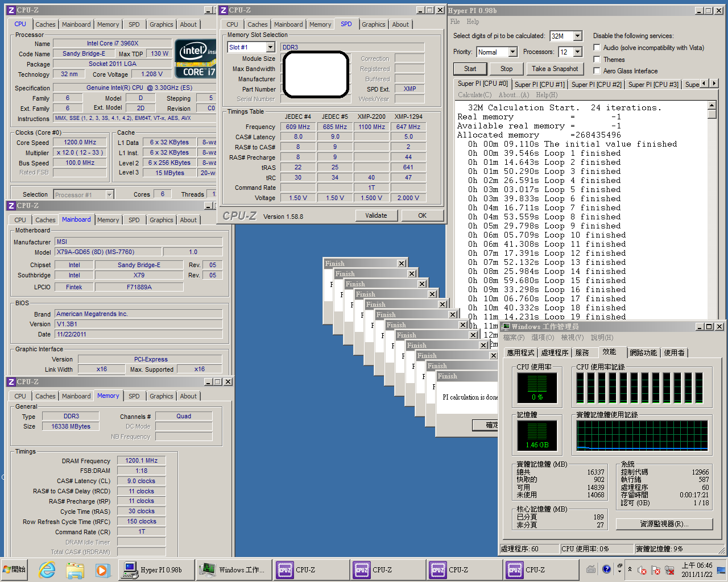
Task: Click the Model value X79A-GD65 (8D) (MS-7760)
Action: [x=108, y=252]
